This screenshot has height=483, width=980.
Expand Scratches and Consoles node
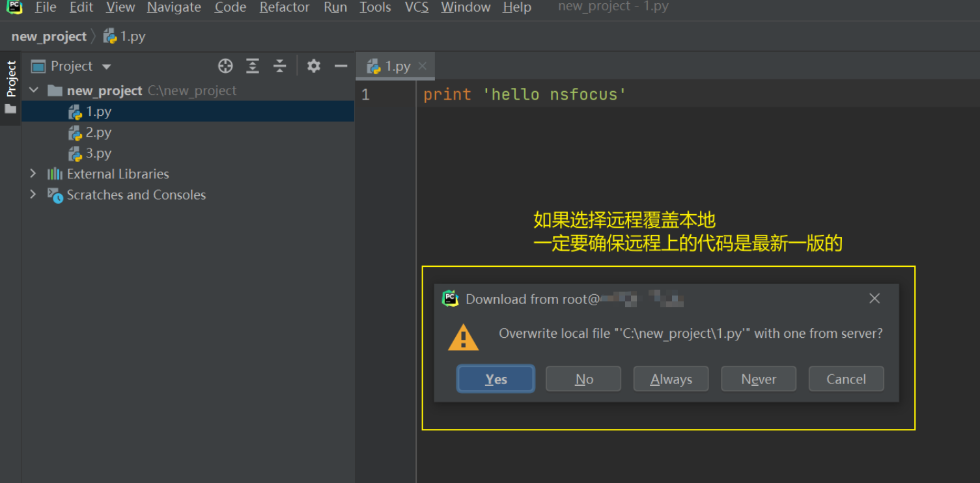click(x=33, y=195)
